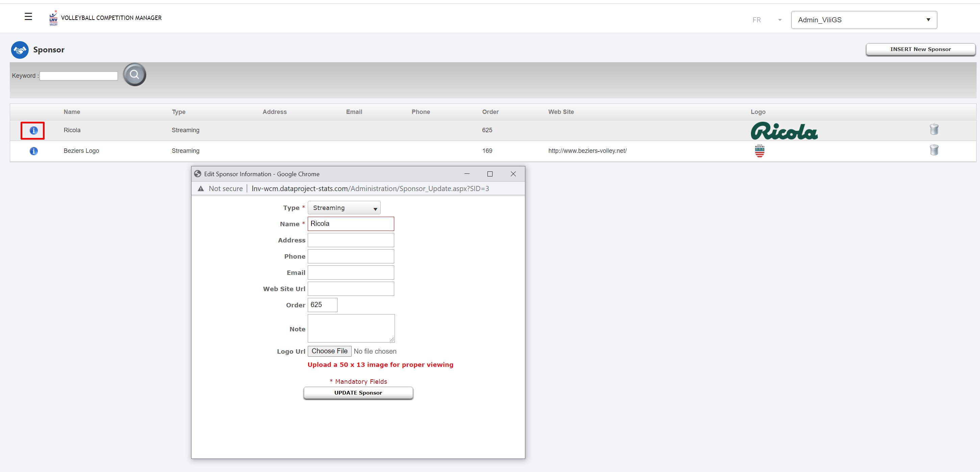The width and height of the screenshot is (980, 472).
Task: Open the beziers-volley.net website link
Action: pos(587,151)
